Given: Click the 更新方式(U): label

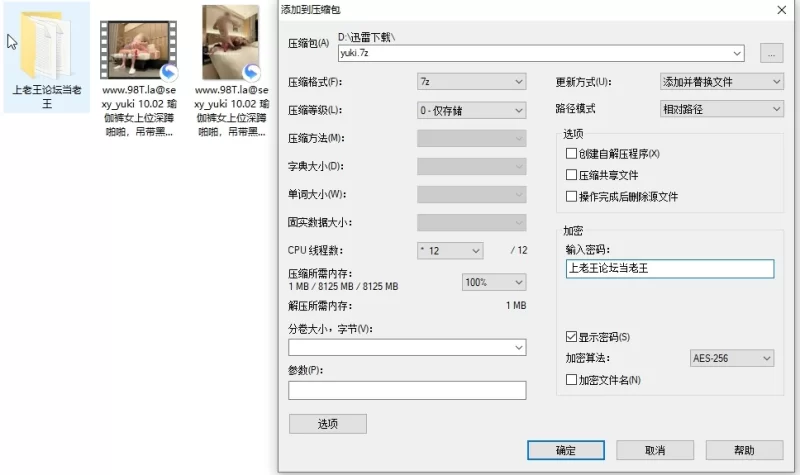Looking at the screenshot, I should [x=583, y=82].
